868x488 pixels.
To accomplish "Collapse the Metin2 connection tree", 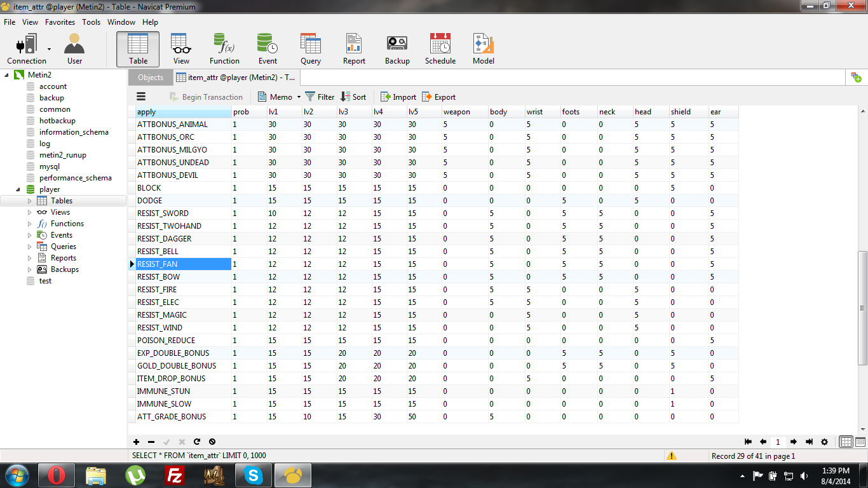I will [7, 75].
